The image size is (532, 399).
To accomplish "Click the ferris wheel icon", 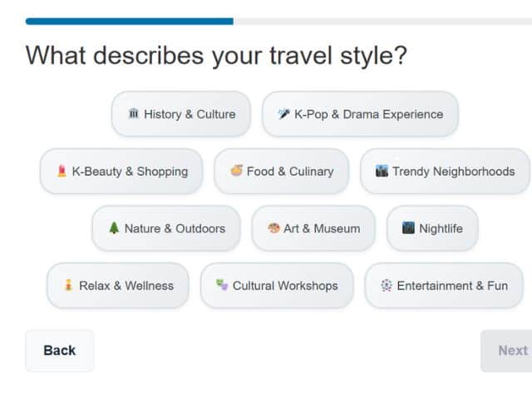I will [x=386, y=285].
